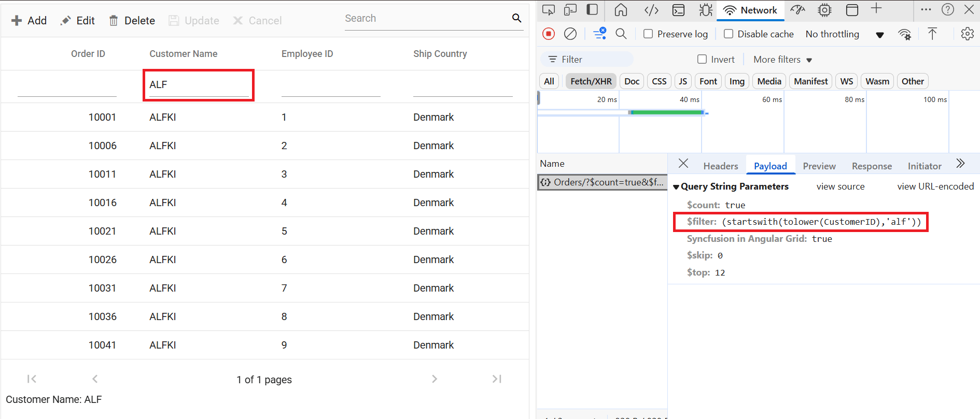Open the No throttling dropdown
The height and width of the screenshot is (419, 980).
[845, 34]
